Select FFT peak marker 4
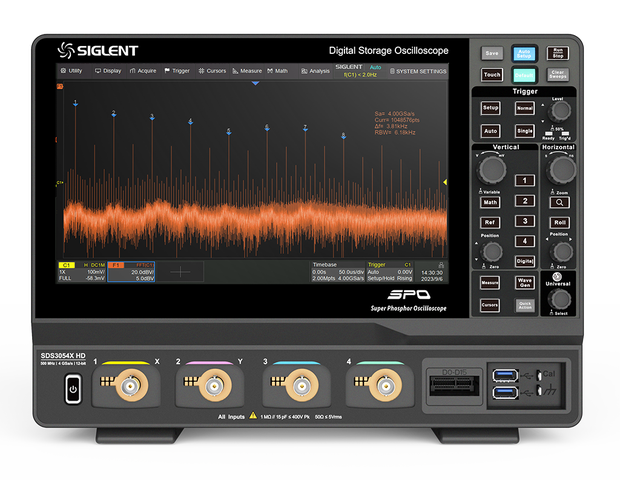This screenshot has width=620, height=480. coord(191,121)
